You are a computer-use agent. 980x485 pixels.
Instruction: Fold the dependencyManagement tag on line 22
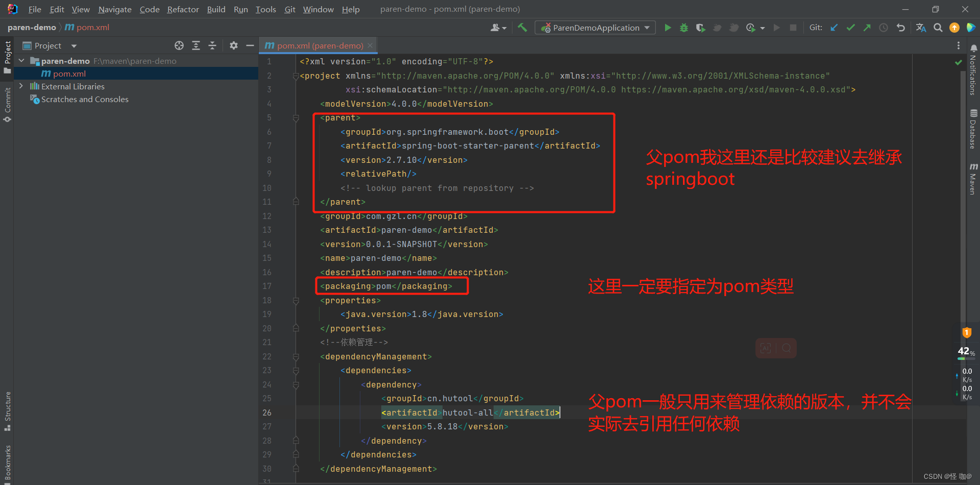coord(296,357)
